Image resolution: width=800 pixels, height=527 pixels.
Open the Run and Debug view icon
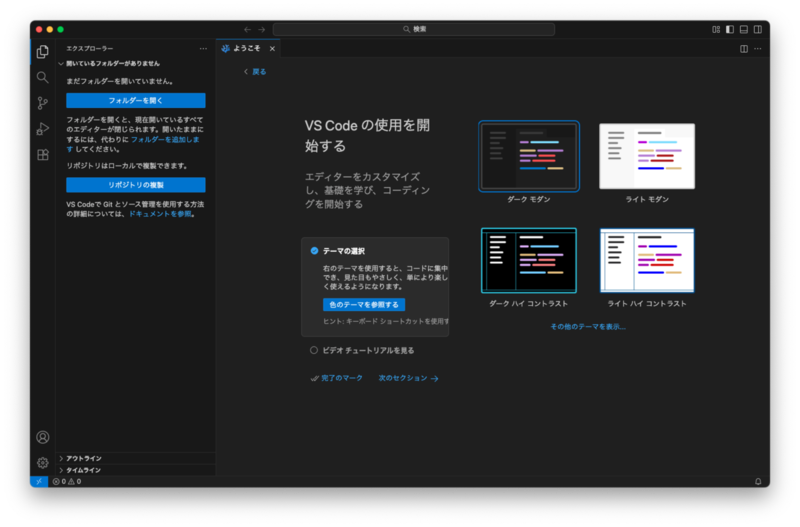click(43, 129)
